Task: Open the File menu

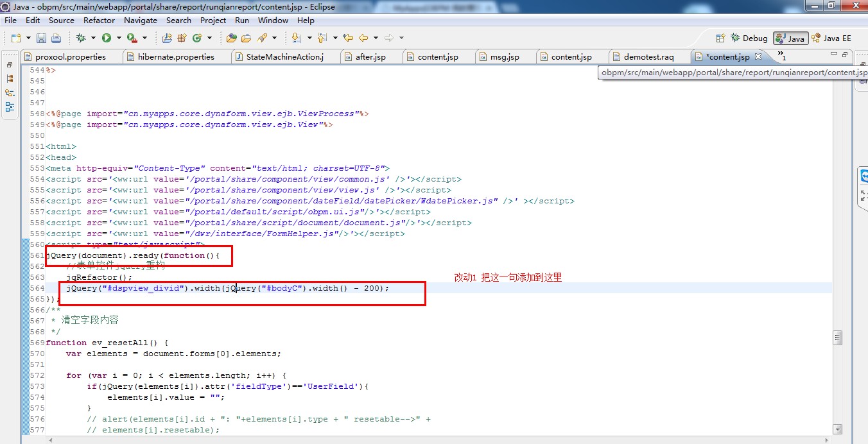Action: coord(11,20)
